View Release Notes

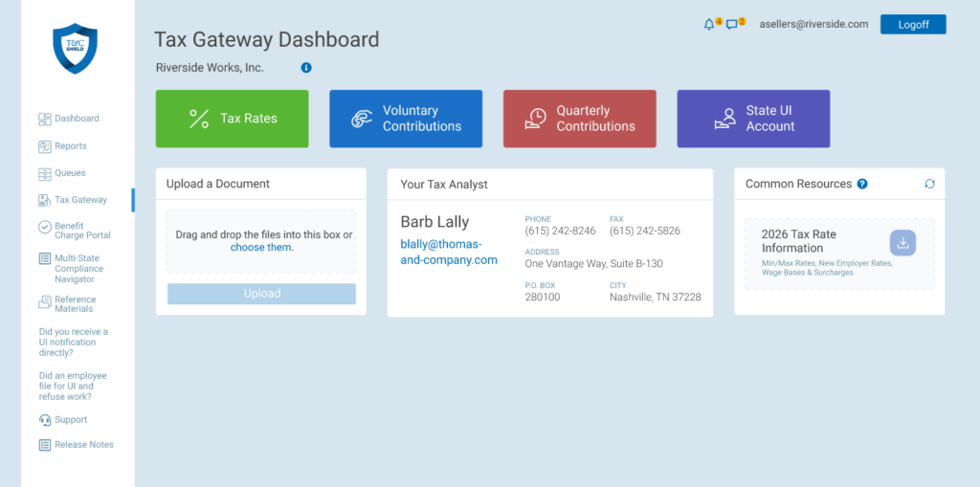point(84,445)
